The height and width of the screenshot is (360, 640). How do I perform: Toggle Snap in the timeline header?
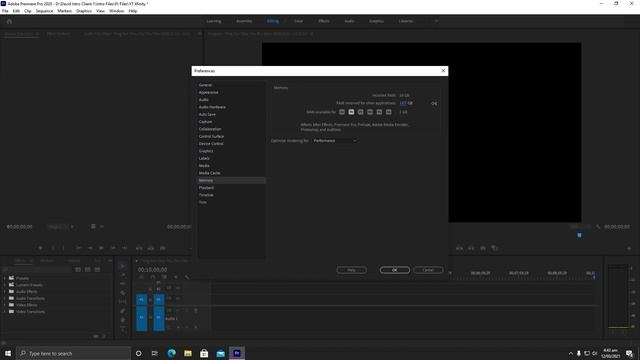click(x=153, y=277)
